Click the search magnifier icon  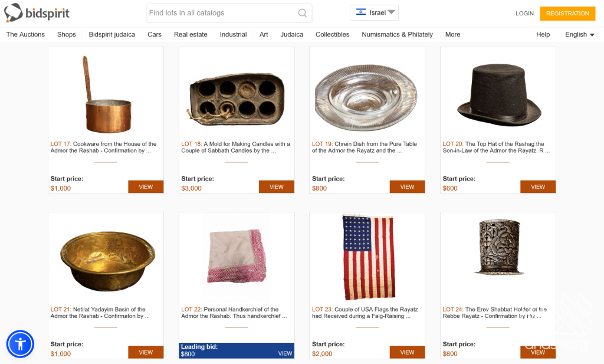[x=302, y=13]
